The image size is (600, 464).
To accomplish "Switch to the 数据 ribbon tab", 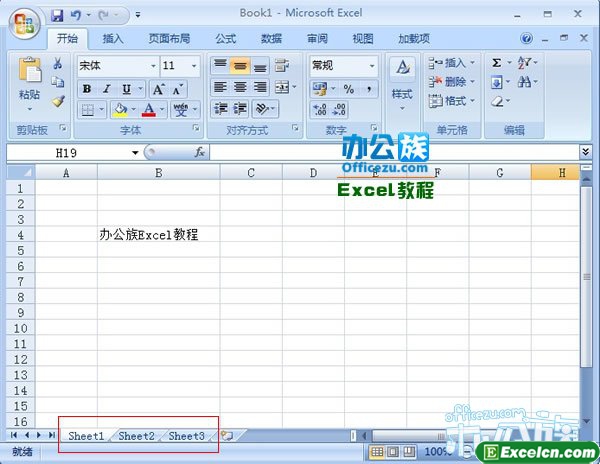I will (272, 38).
